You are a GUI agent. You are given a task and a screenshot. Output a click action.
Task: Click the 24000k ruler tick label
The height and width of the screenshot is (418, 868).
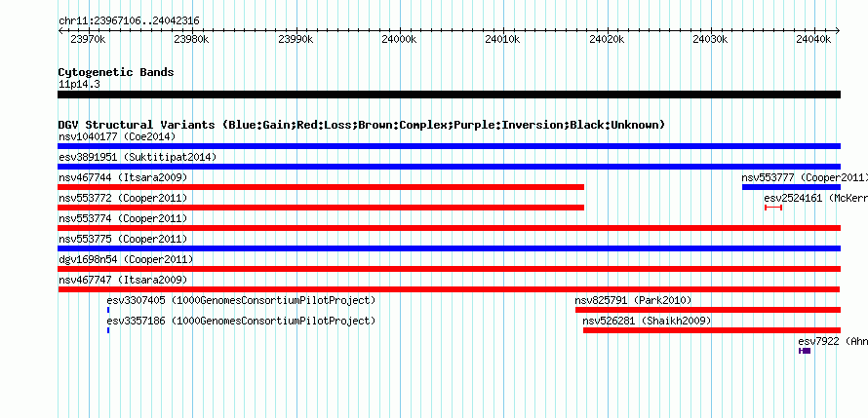399,39
